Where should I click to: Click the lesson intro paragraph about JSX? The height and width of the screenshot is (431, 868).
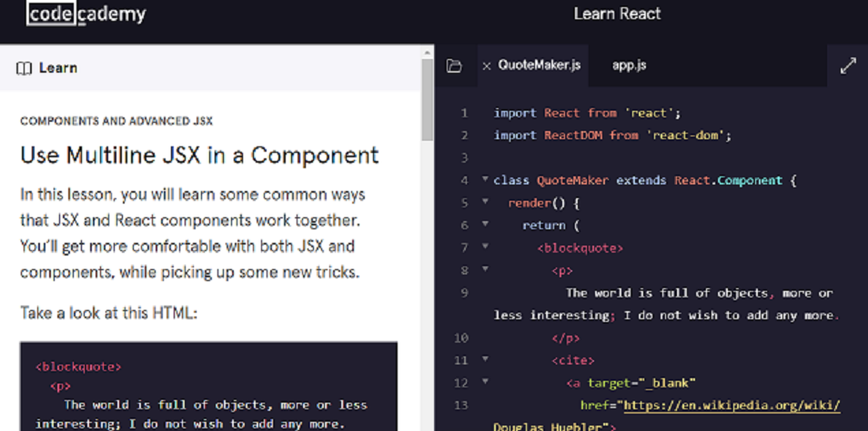[x=193, y=234]
